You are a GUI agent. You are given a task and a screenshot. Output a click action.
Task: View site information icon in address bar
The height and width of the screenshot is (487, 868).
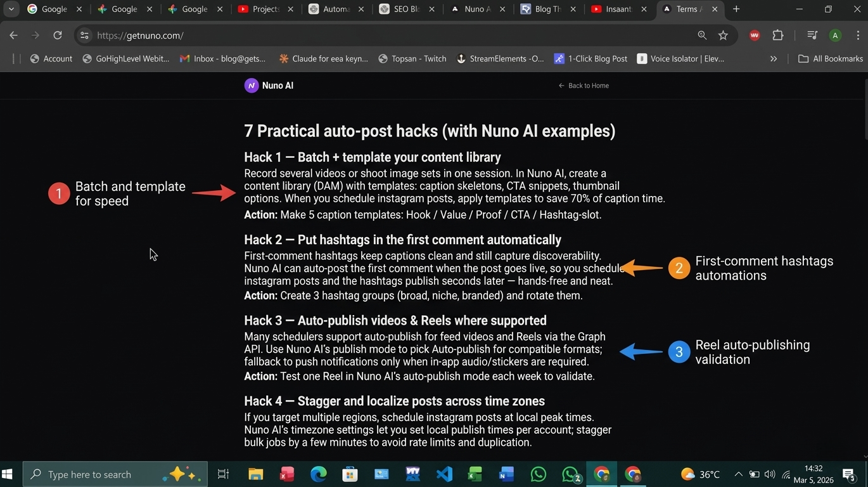pos(84,36)
